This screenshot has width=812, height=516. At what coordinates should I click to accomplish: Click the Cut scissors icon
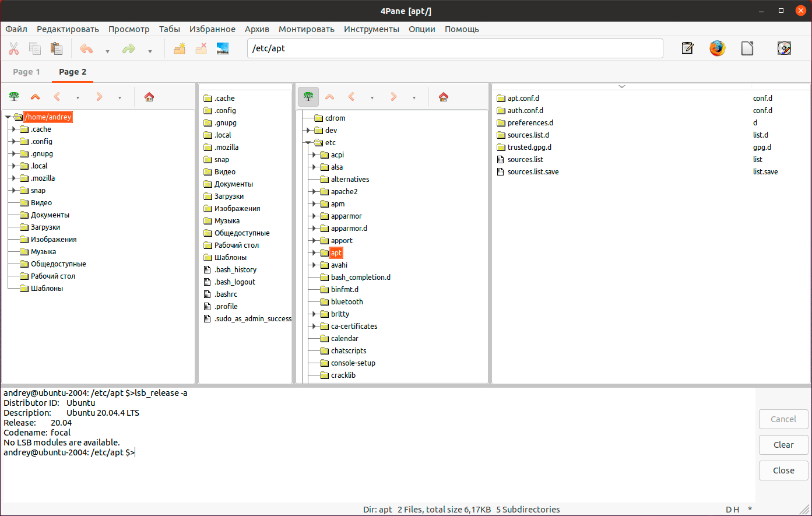[14, 49]
